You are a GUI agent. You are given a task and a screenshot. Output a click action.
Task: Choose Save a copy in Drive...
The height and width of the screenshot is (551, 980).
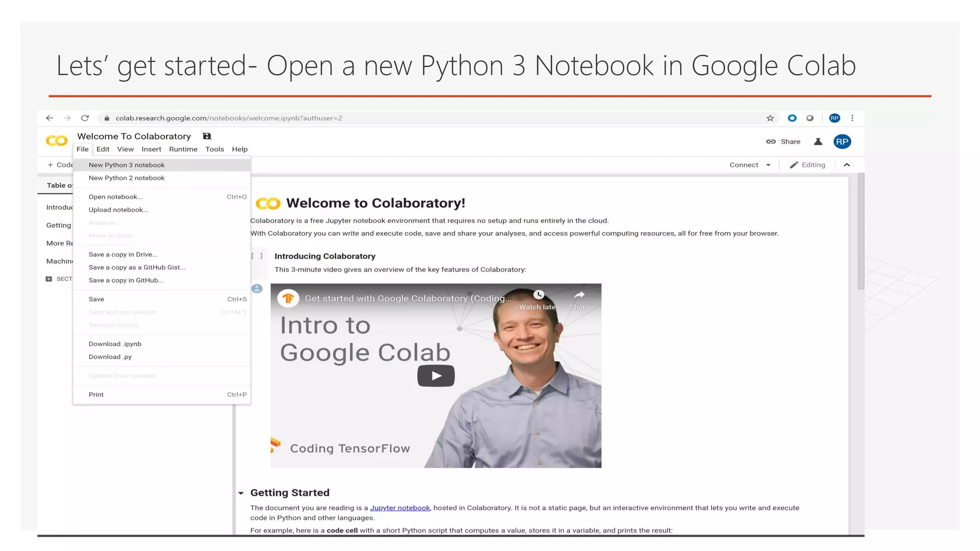(x=162, y=254)
